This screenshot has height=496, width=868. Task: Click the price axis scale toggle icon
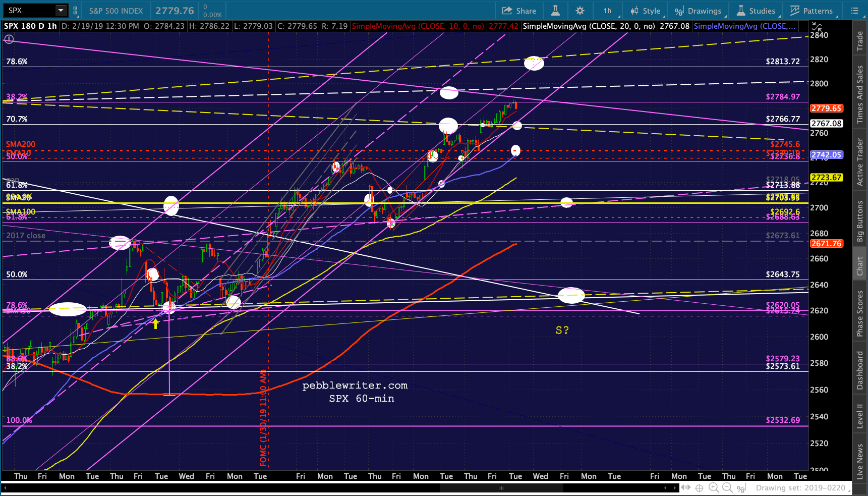pos(817,26)
